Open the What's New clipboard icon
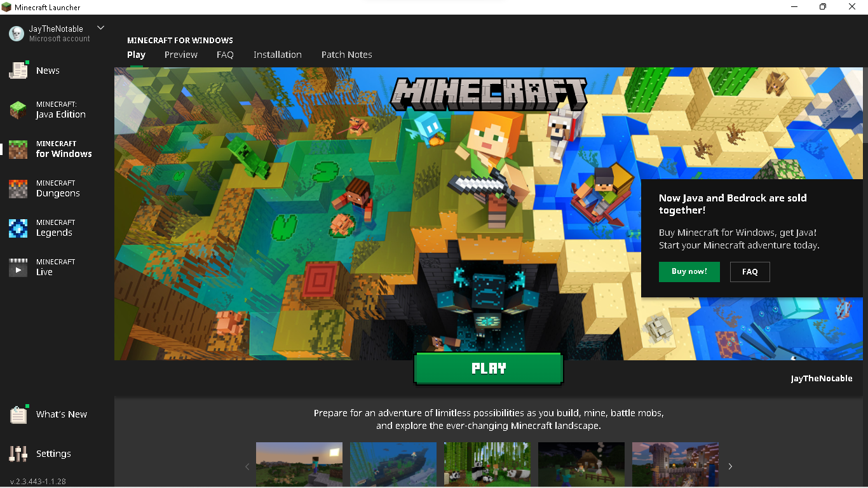868x488 pixels. pos(18,414)
